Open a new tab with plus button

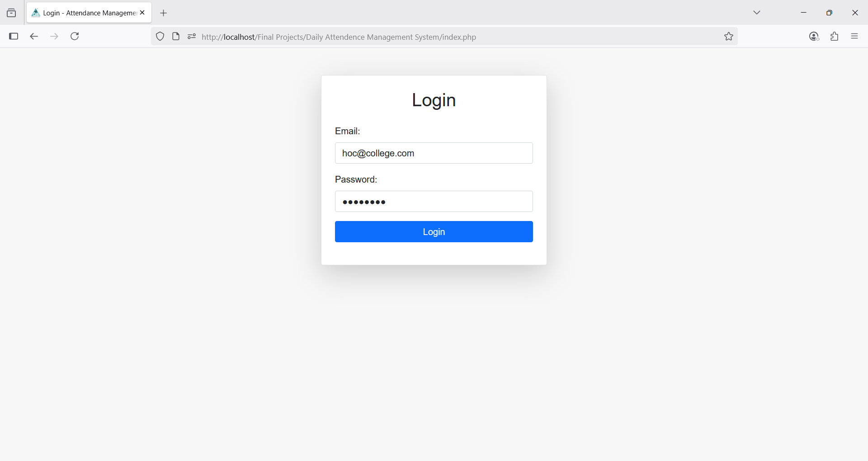[x=164, y=13]
